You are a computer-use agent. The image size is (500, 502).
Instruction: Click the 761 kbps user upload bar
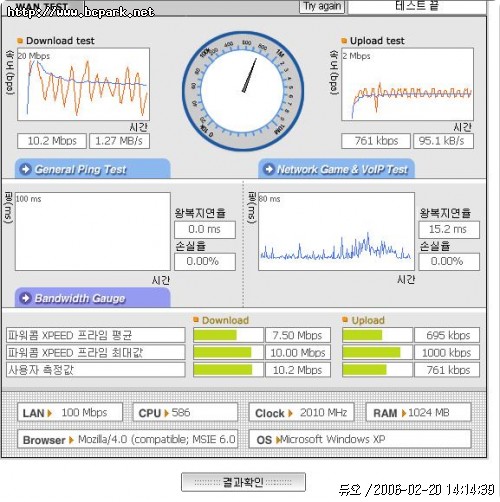coord(377,370)
